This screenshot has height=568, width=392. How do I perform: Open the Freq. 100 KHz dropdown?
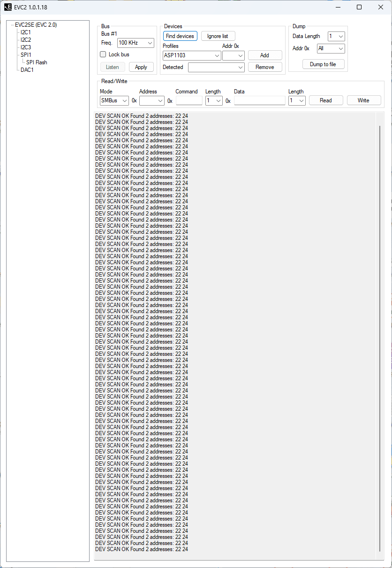[x=136, y=43]
